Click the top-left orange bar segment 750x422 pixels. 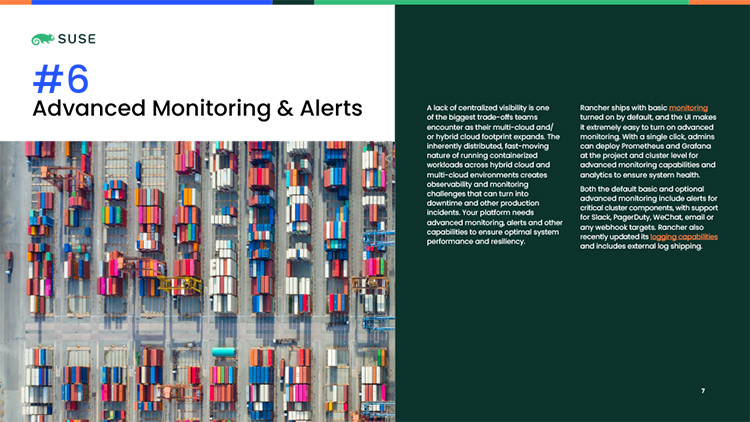[15, 2]
